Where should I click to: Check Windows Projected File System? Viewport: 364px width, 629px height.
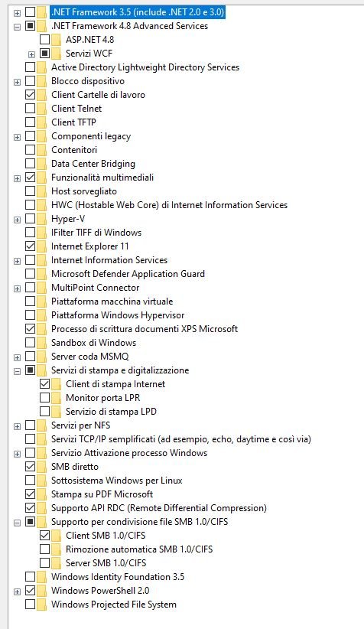tap(30, 604)
